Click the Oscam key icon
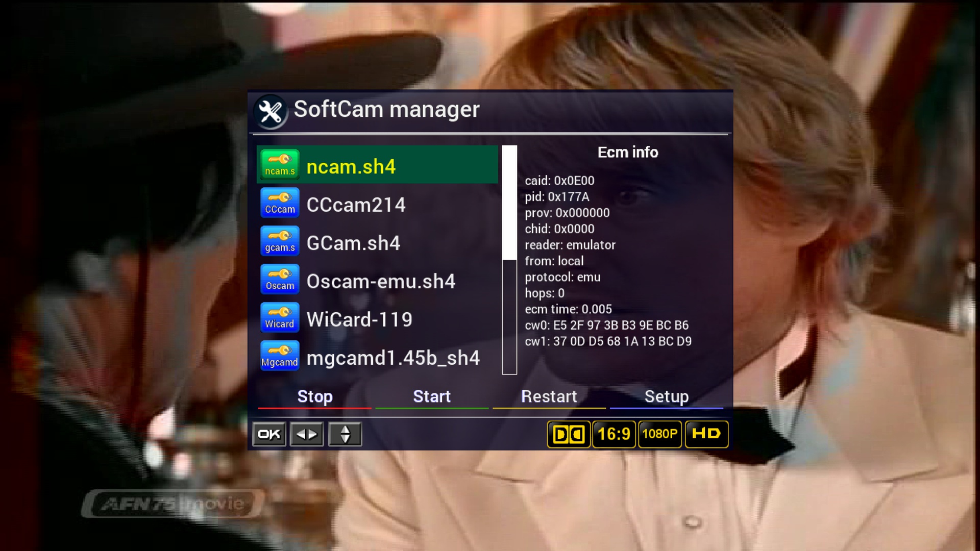Viewport: 980px width, 551px height. (280, 279)
